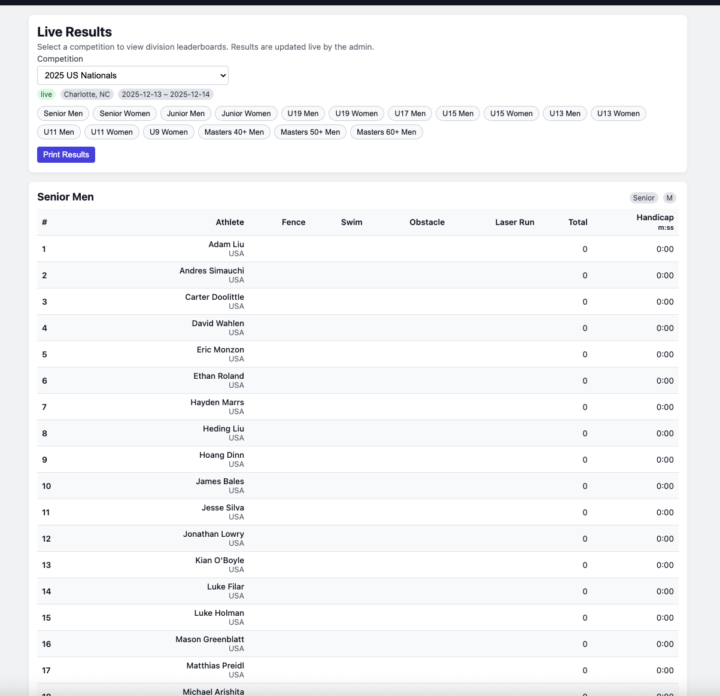Choose the Masters 40+ Men division

(x=234, y=131)
